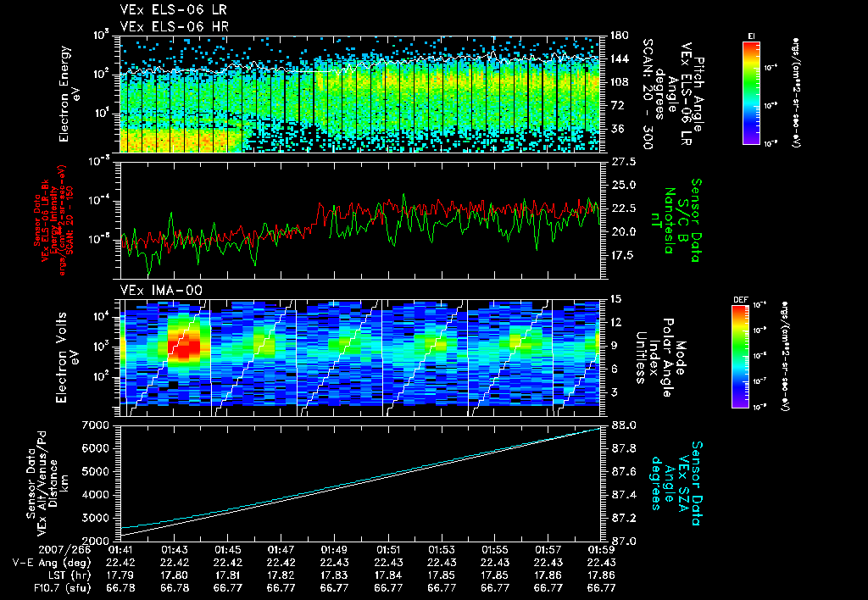The width and height of the screenshot is (868, 600).
Task: Click the 01:43 time tick label
Action: click(x=175, y=550)
